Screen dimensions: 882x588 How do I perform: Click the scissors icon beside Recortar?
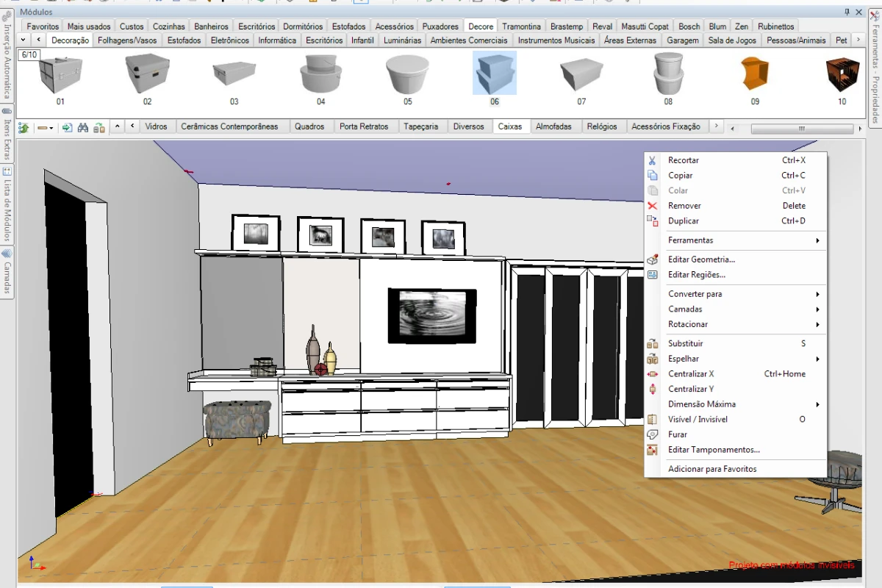(652, 160)
